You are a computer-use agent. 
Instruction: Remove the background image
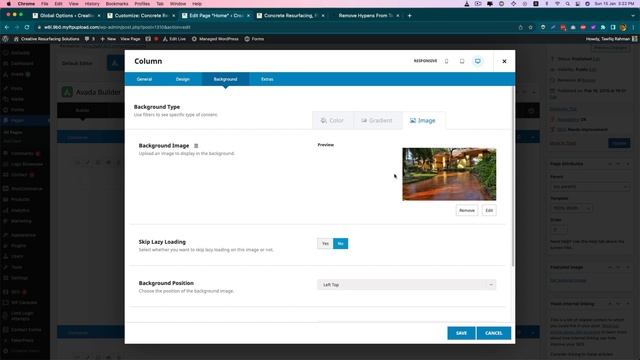[x=467, y=210]
